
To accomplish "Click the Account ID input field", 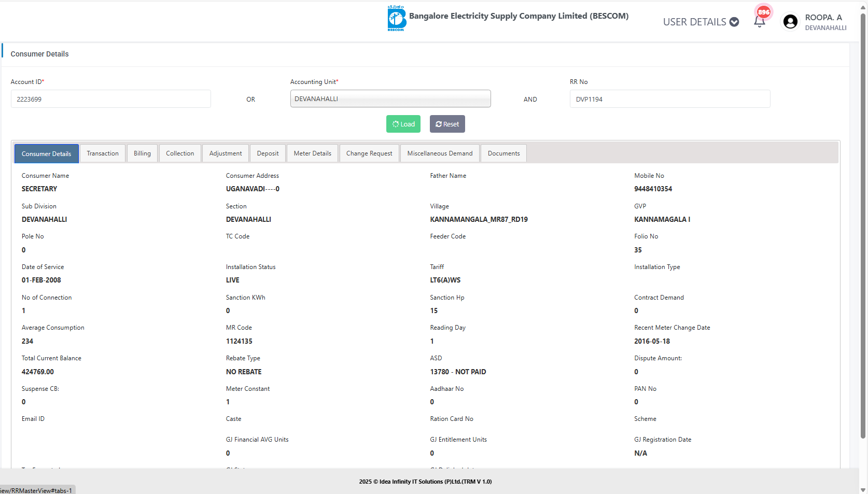I will pyautogui.click(x=111, y=99).
